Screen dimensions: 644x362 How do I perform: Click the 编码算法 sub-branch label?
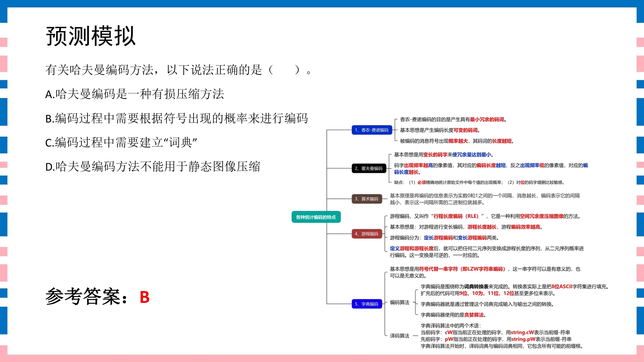(x=399, y=302)
